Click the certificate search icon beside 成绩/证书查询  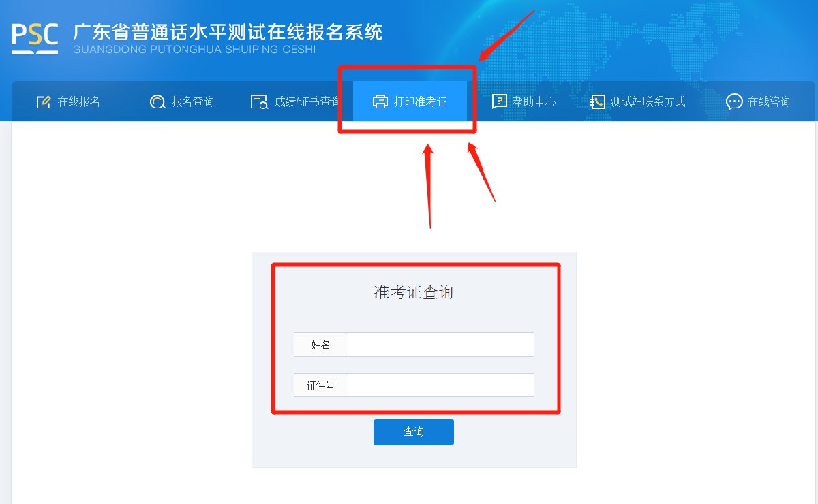coord(260,102)
